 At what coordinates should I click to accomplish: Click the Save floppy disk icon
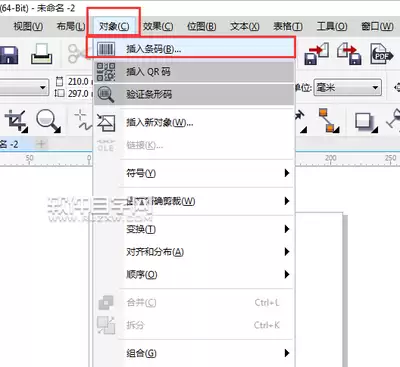[9, 55]
